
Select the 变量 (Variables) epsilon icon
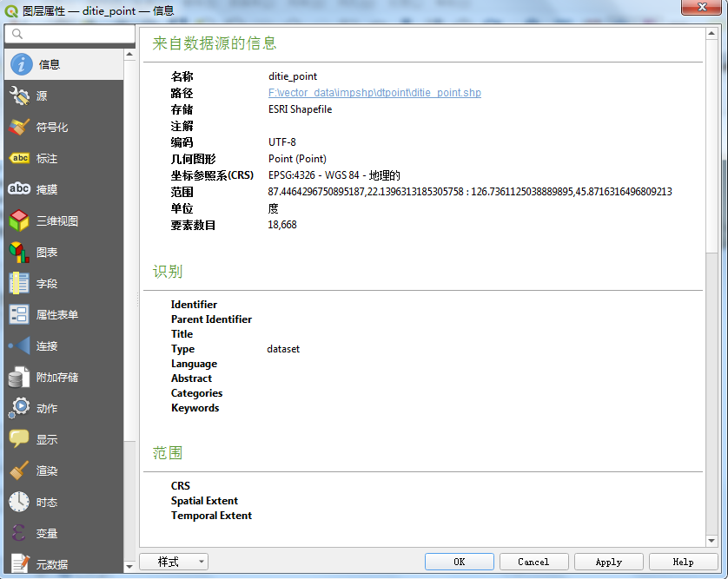19,533
